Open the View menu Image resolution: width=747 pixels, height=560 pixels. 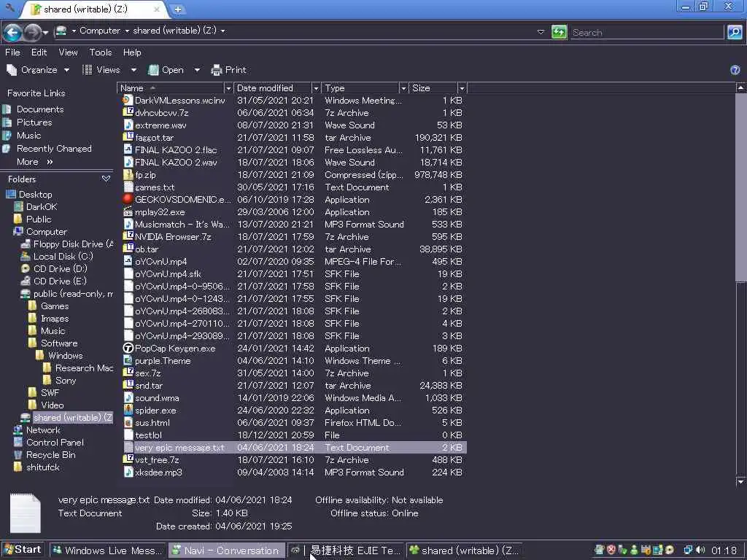(x=68, y=52)
